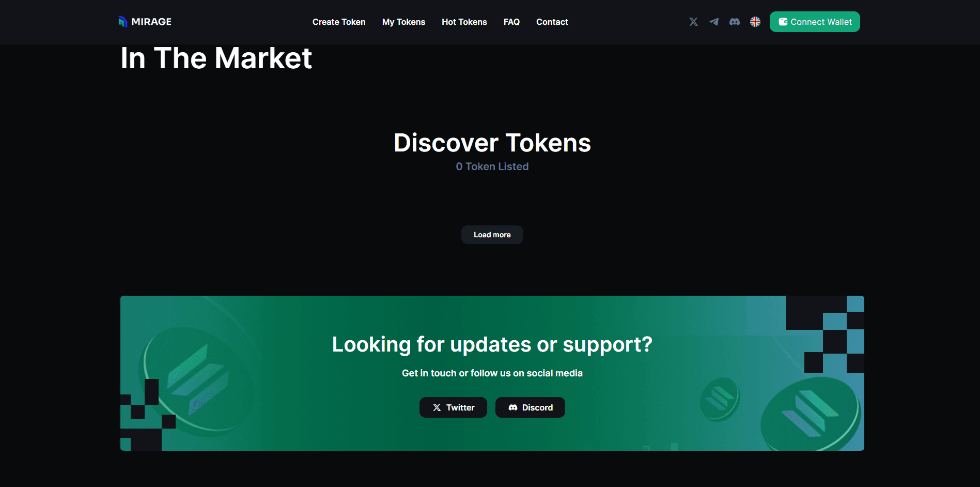This screenshot has height=487, width=980.
Task: Select Contact in the navigation bar
Action: click(552, 22)
